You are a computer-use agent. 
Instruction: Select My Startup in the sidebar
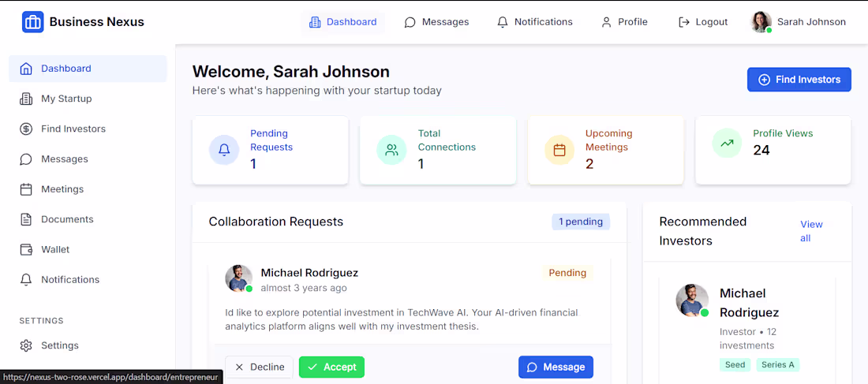88,99
